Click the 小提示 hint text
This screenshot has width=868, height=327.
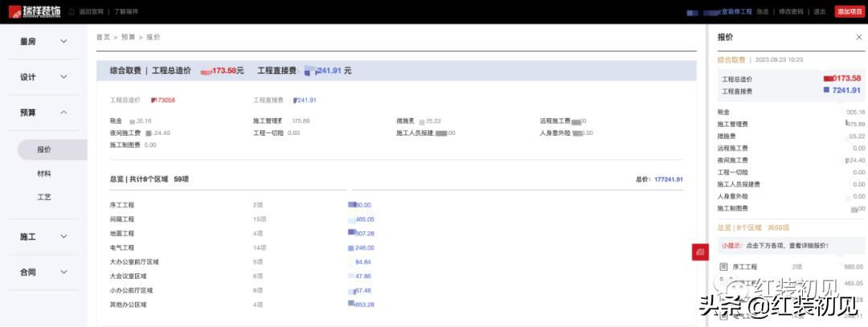[775, 245]
